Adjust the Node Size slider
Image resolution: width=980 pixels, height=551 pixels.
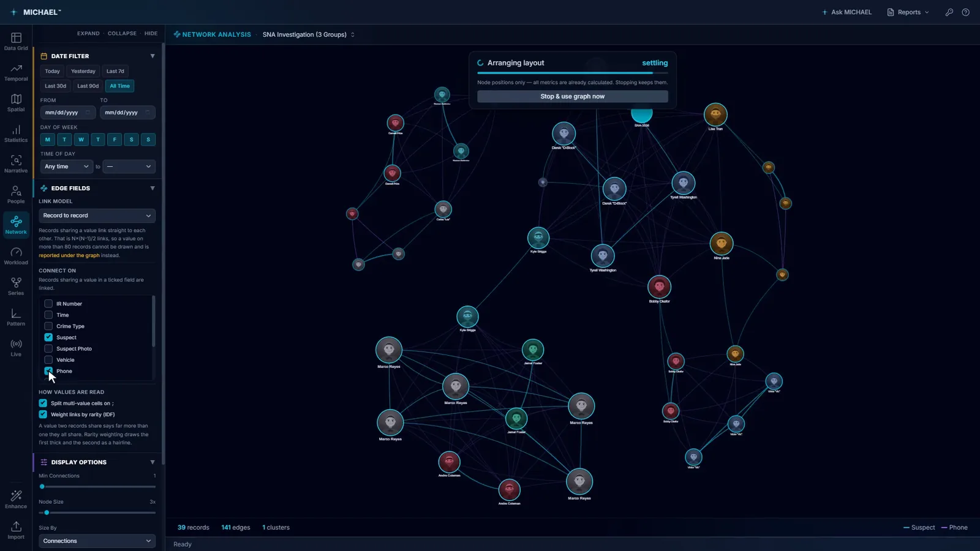click(97, 512)
